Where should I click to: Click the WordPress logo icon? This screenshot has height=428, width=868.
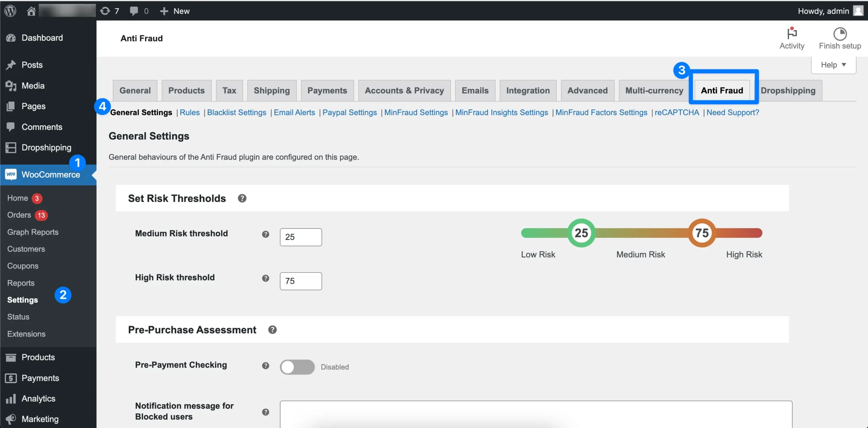11,11
